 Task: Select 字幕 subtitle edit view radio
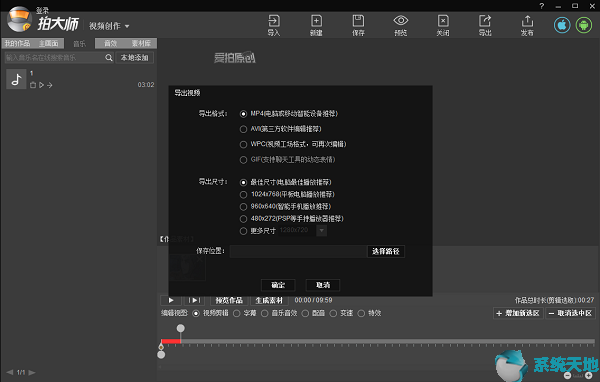tap(236, 313)
